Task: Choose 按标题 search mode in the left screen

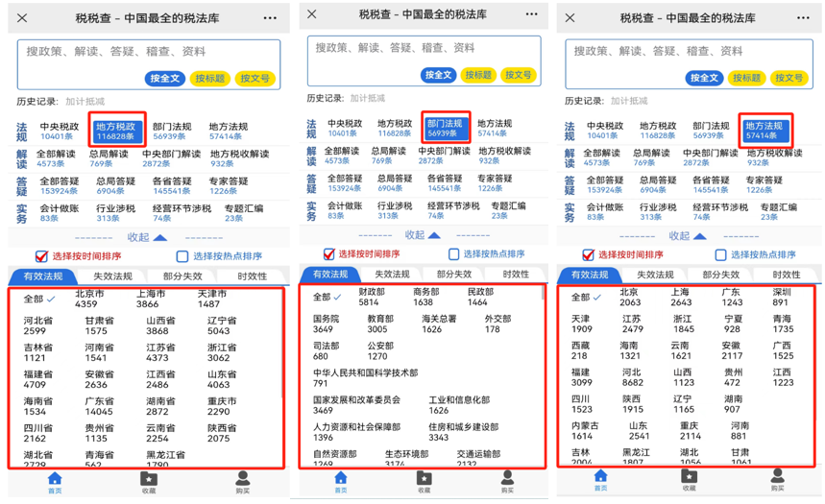Action: [210, 79]
